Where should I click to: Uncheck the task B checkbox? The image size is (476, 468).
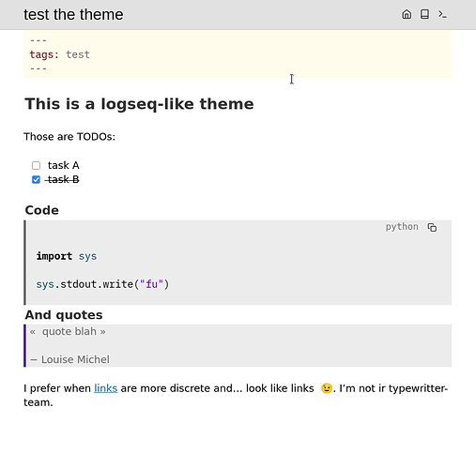36,180
